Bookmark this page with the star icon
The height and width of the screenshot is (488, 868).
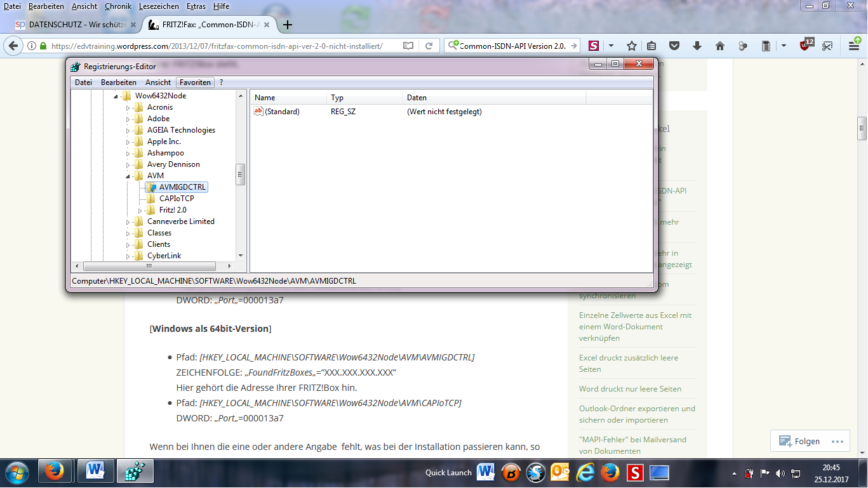pos(632,46)
